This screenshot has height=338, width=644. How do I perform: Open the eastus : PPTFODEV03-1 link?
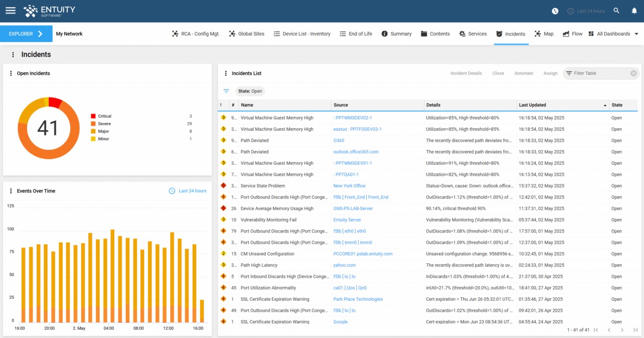coord(358,129)
